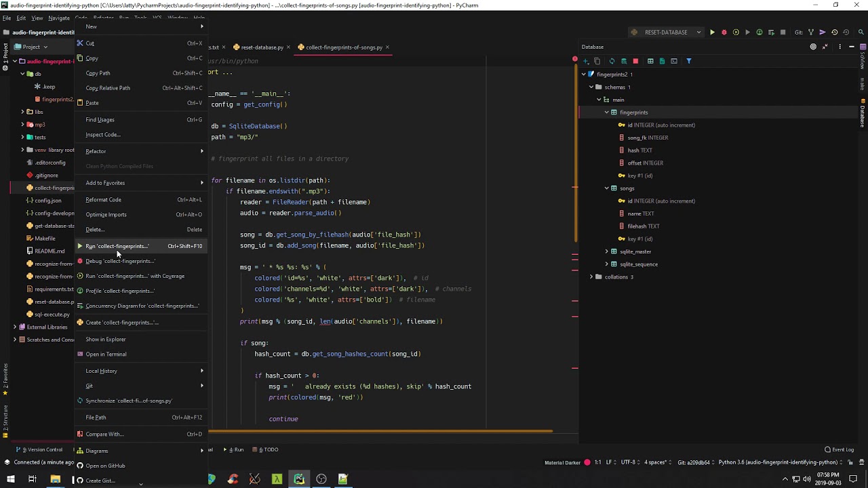Viewport: 868px width, 488px height.
Task: Click horizontal scrollbar of the editor
Action: coord(380,431)
